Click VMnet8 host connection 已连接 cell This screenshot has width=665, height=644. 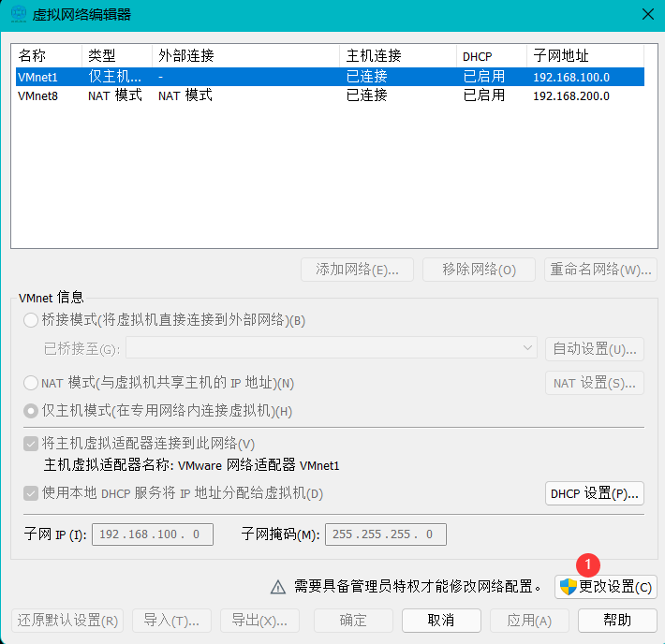pos(367,95)
